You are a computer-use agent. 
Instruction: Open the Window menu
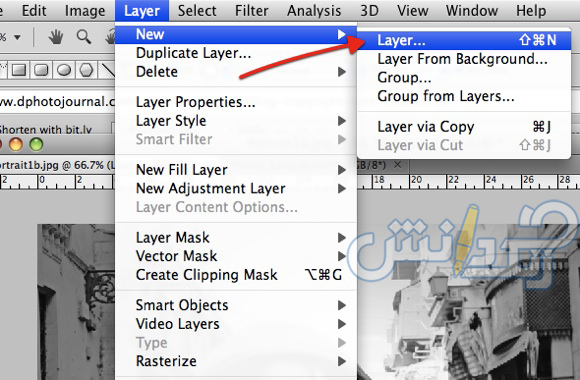(x=472, y=11)
